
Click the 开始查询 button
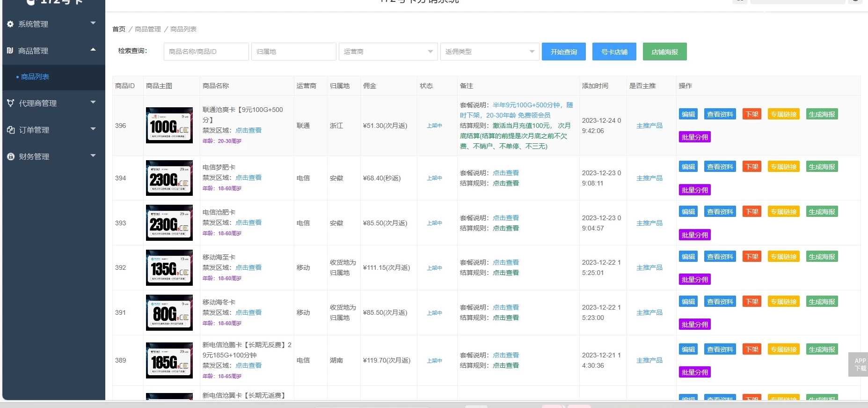564,52
